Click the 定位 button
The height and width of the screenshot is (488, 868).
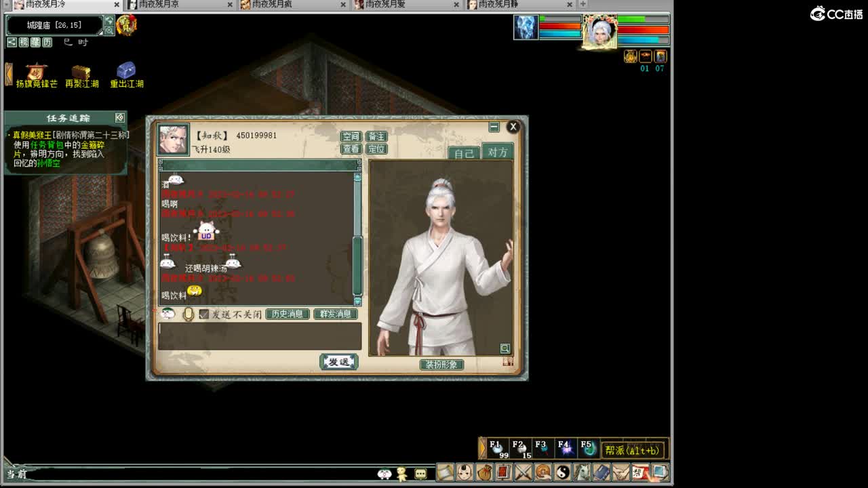tap(376, 149)
